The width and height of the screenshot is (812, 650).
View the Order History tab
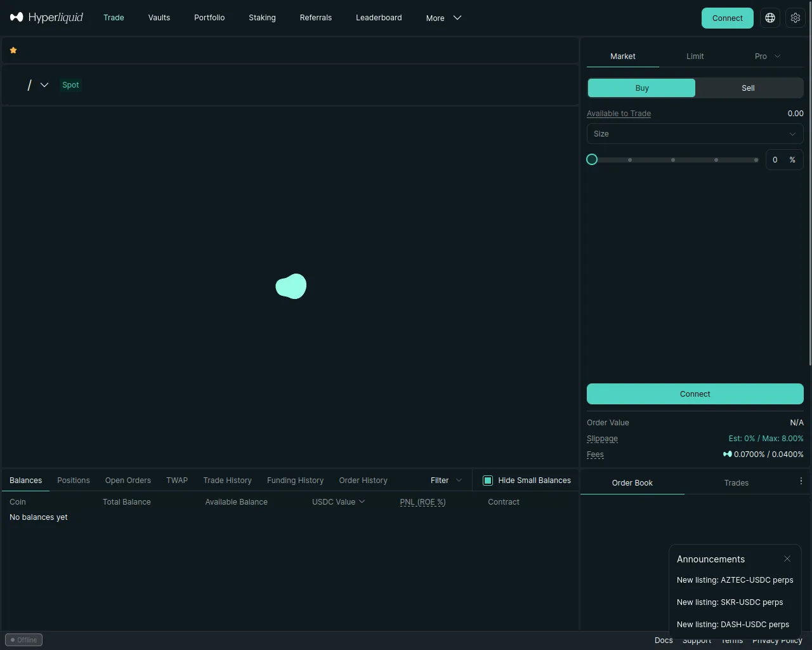(363, 481)
